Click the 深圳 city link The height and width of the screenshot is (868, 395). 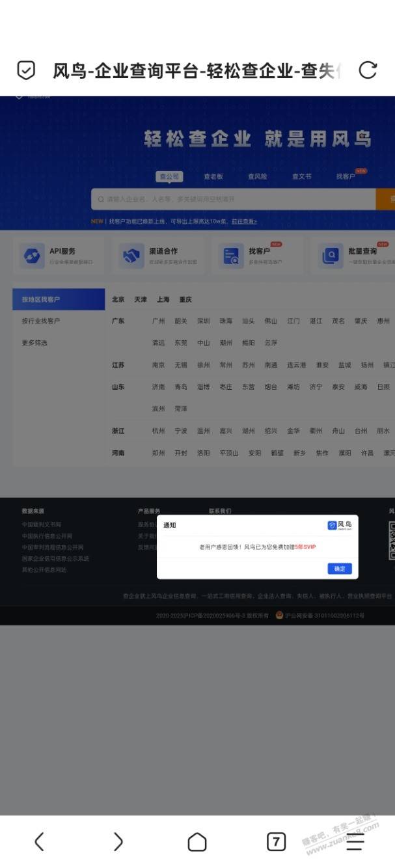(x=204, y=321)
